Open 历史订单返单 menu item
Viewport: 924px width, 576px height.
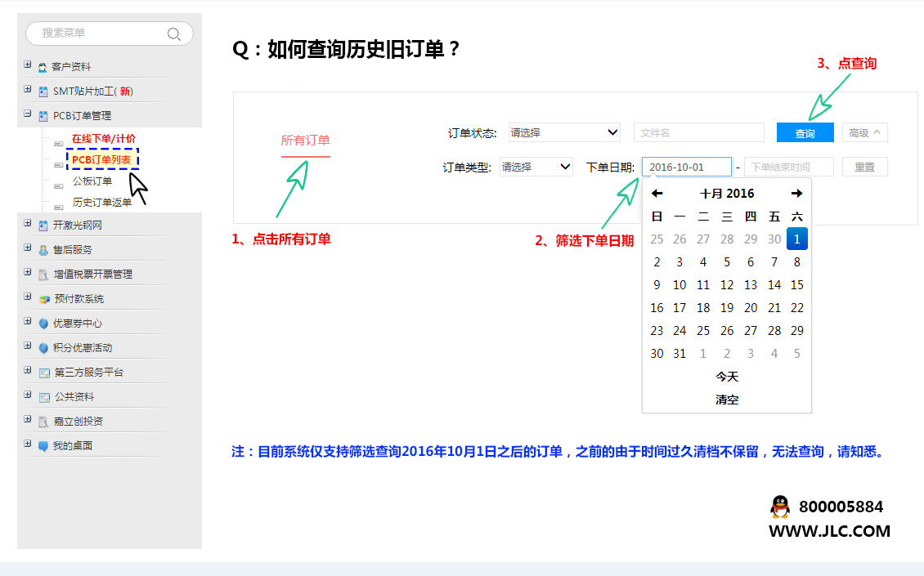click(x=102, y=202)
